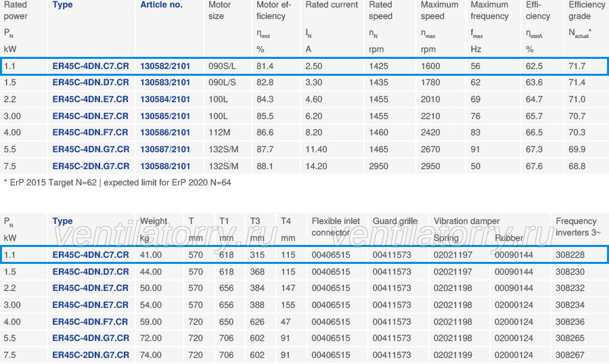Select rated speed value 1460

[379, 133]
